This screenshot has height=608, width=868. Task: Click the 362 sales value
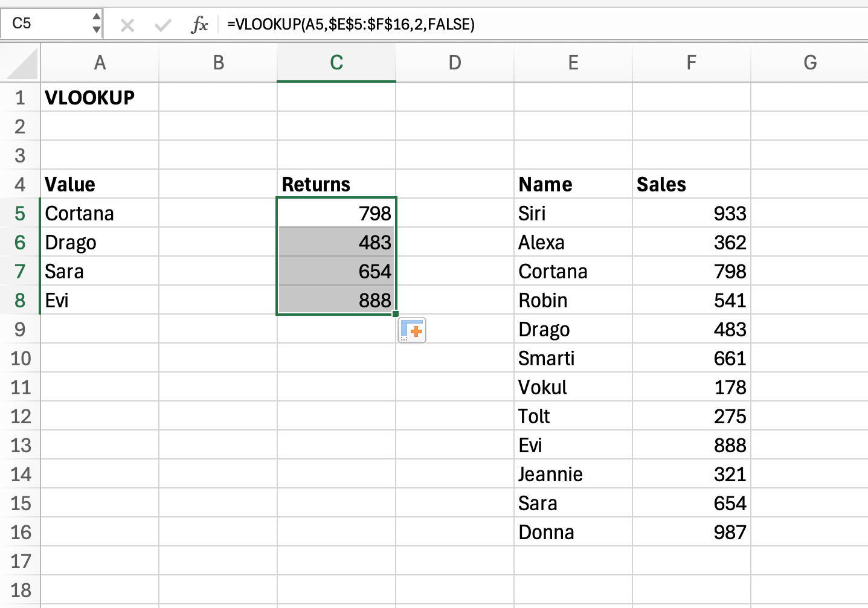point(692,242)
